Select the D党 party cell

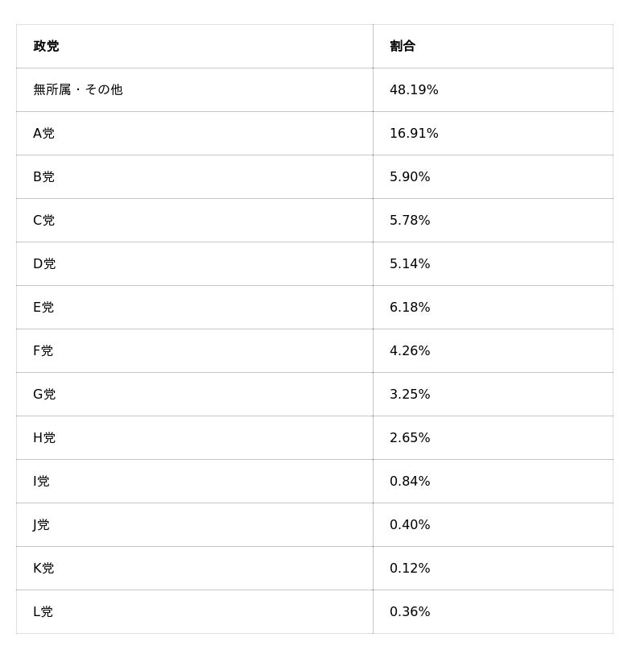click(44, 264)
